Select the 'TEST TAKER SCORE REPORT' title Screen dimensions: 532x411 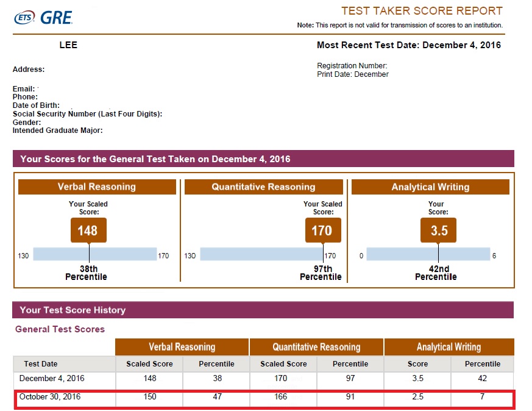[x=422, y=11]
